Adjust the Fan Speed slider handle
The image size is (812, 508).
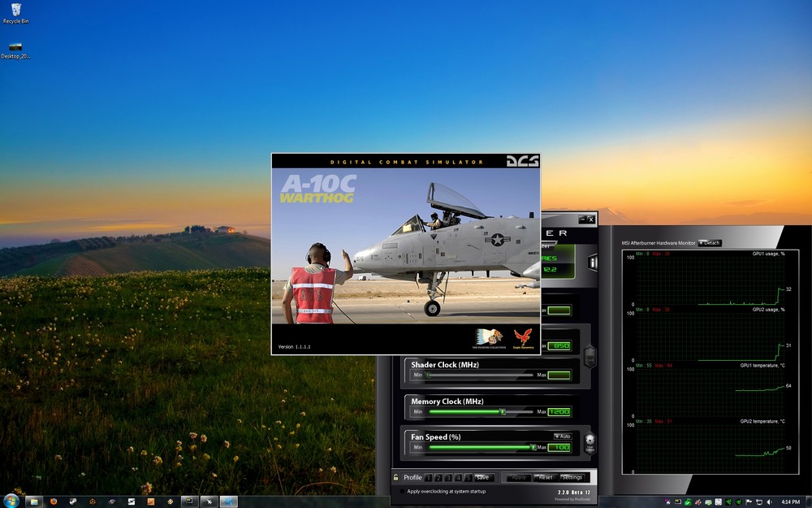533,447
